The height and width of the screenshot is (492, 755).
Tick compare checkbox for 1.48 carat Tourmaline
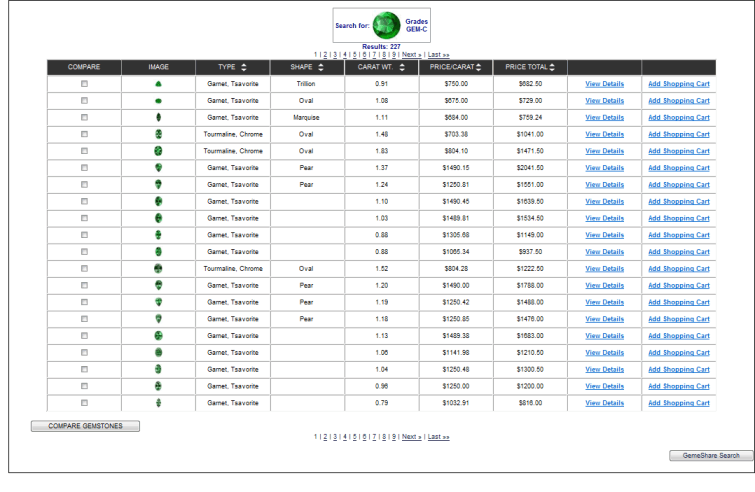(x=84, y=134)
